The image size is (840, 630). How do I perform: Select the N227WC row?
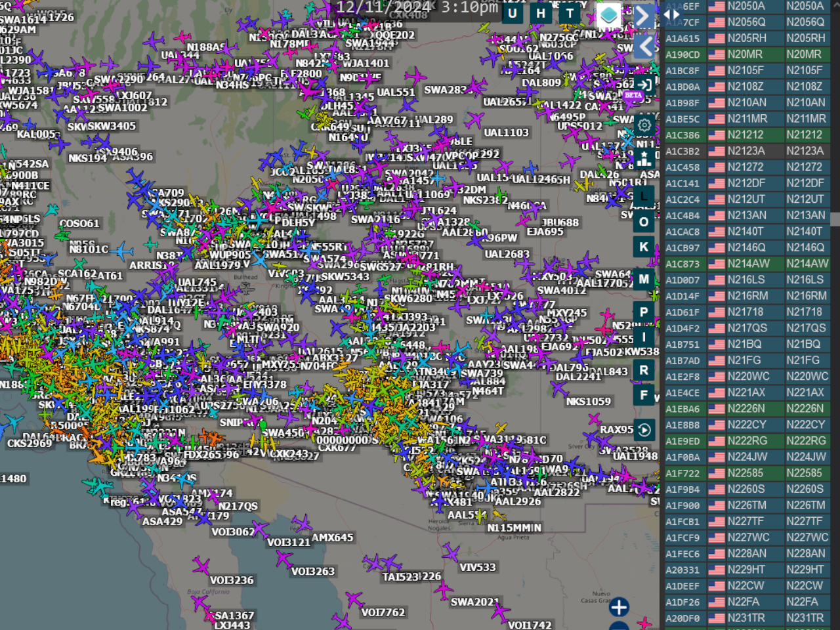pos(747,537)
